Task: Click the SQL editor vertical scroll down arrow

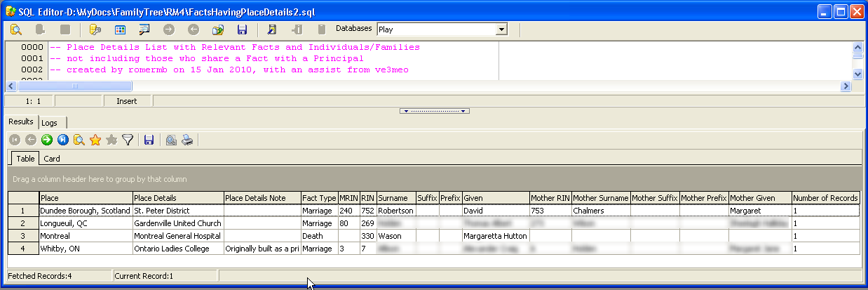Action: [x=857, y=74]
